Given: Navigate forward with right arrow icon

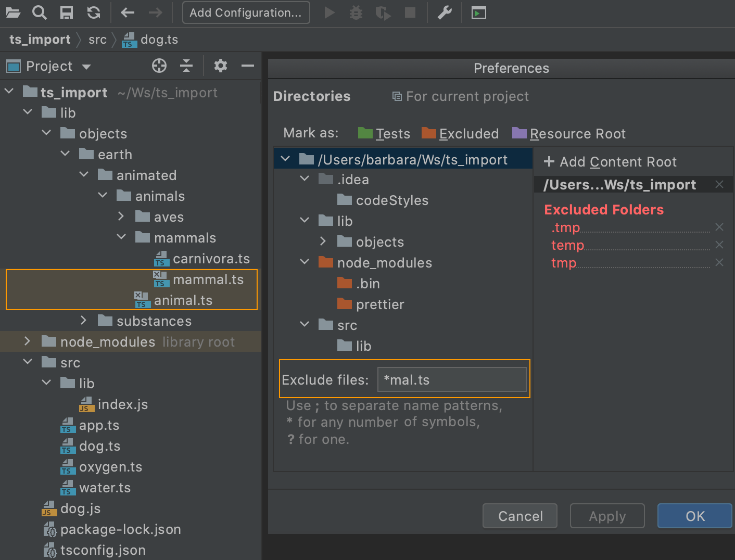Looking at the screenshot, I should coord(155,12).
